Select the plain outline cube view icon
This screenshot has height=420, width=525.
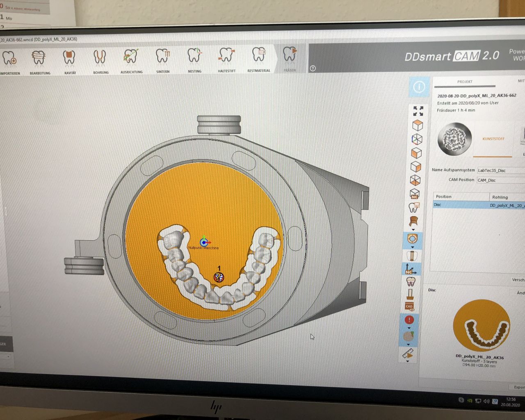(x=417, y=125)
